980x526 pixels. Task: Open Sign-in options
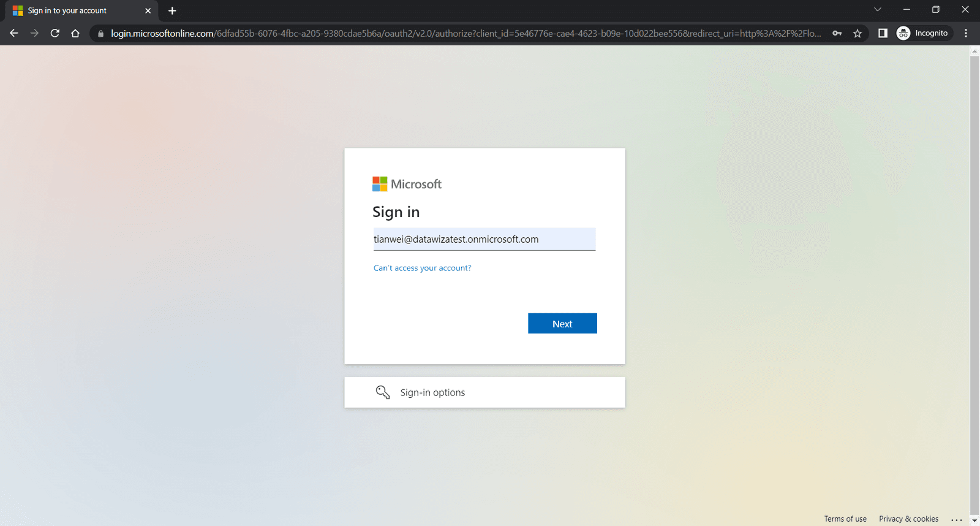484,392
